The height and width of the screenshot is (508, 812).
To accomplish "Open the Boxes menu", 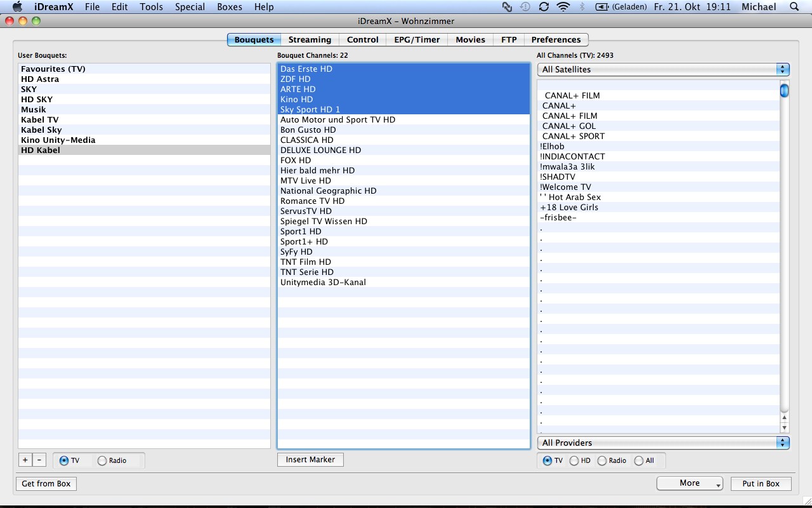I will pyautogui.click(x=229, y=7).
